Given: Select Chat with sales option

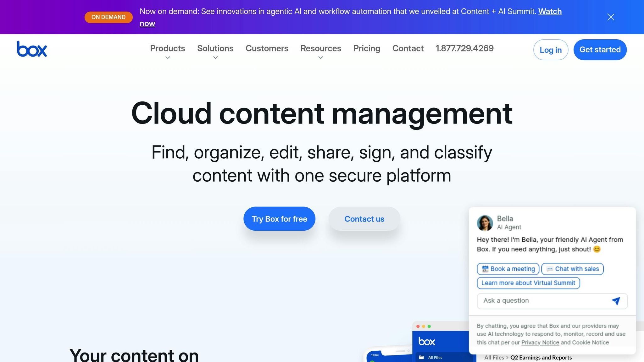Looking at the screenshot, I should [572, 269].
